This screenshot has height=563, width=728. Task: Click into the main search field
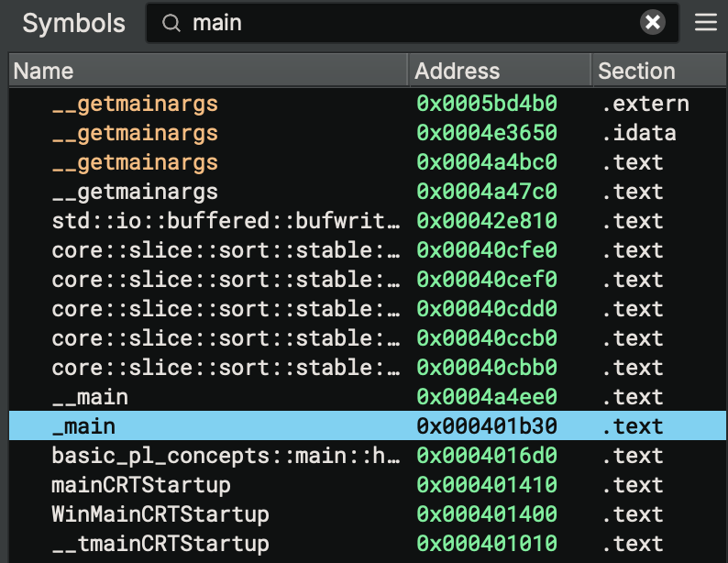pyautogui.click(x=403, y=23)
